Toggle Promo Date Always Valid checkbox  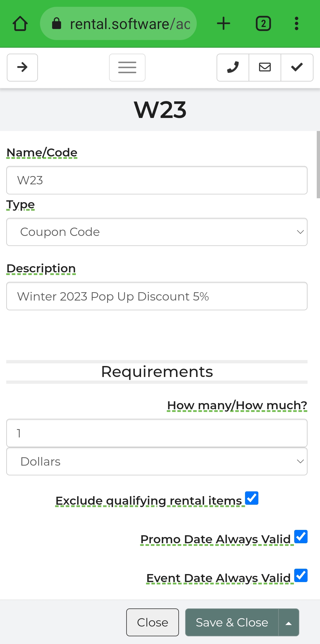(301, 537)
